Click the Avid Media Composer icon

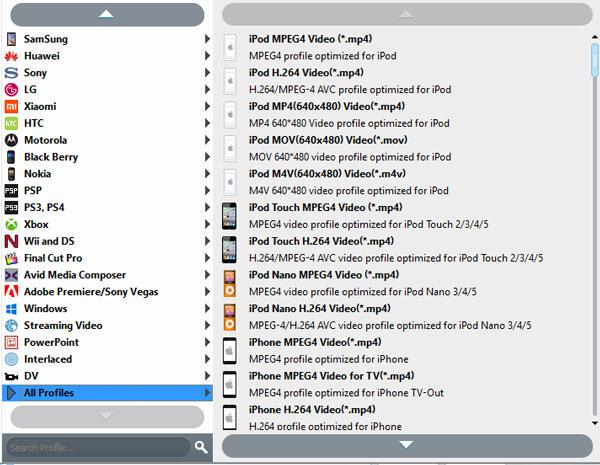[11, 275]
